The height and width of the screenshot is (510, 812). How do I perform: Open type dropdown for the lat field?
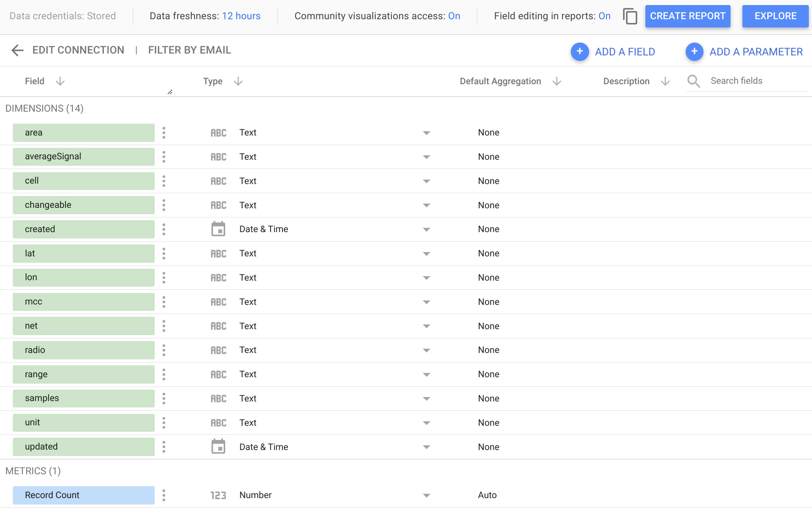pyautogui.click(x=426, y=254)
